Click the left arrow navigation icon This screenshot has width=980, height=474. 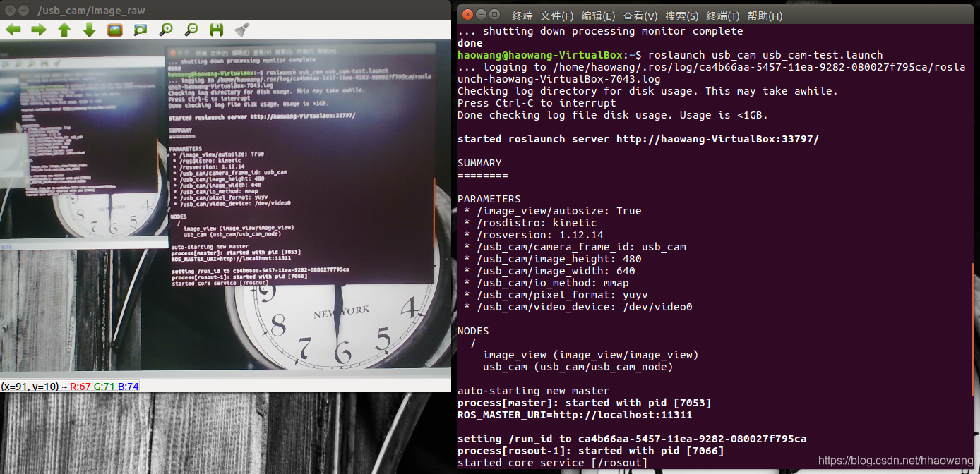click(x=13, y=30)
